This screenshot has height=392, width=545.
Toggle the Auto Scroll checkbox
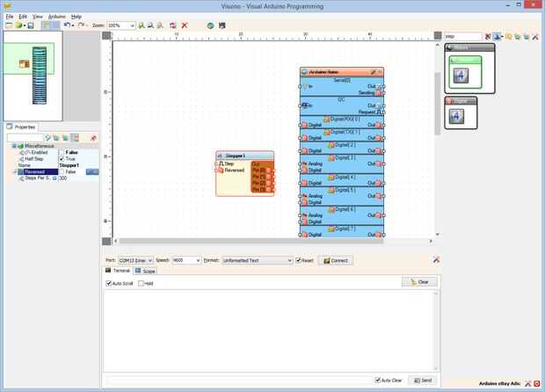click(108, 283)
